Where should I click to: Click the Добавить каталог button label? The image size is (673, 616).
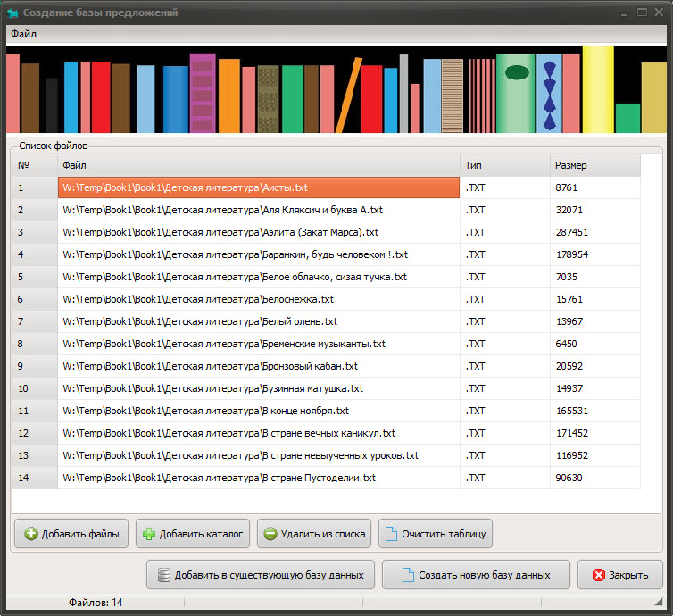201,534
